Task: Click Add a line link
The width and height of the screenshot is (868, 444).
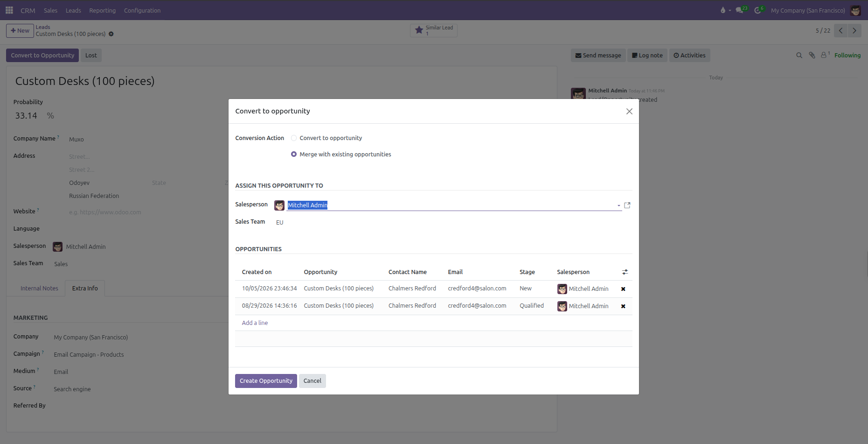Action: pyautogui.click(x=255, y=323)
